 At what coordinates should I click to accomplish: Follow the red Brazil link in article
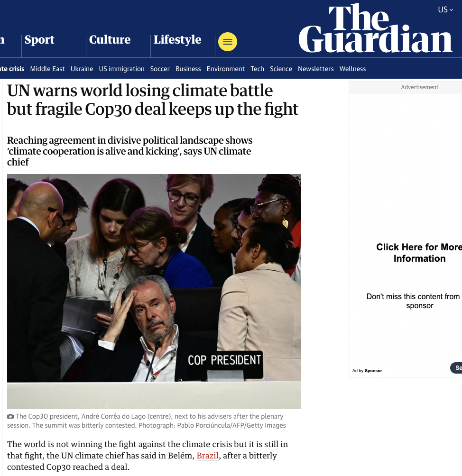(207, 456)
